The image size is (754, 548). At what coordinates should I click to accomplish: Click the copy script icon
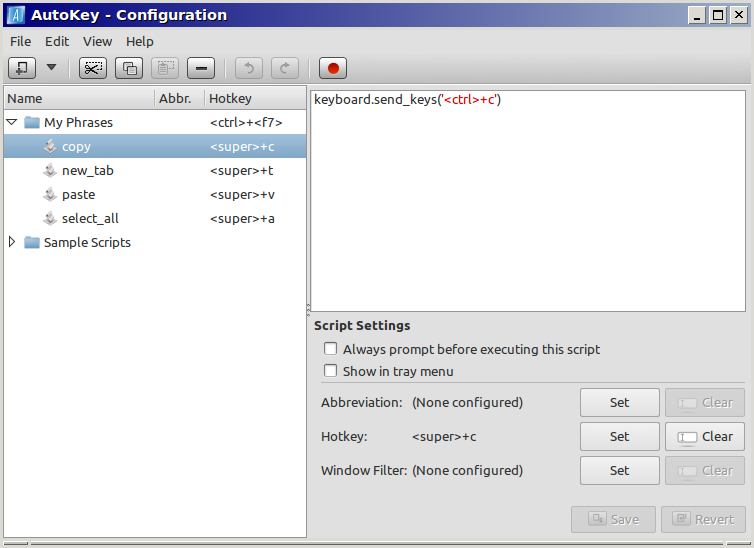[x=50, y=146]
